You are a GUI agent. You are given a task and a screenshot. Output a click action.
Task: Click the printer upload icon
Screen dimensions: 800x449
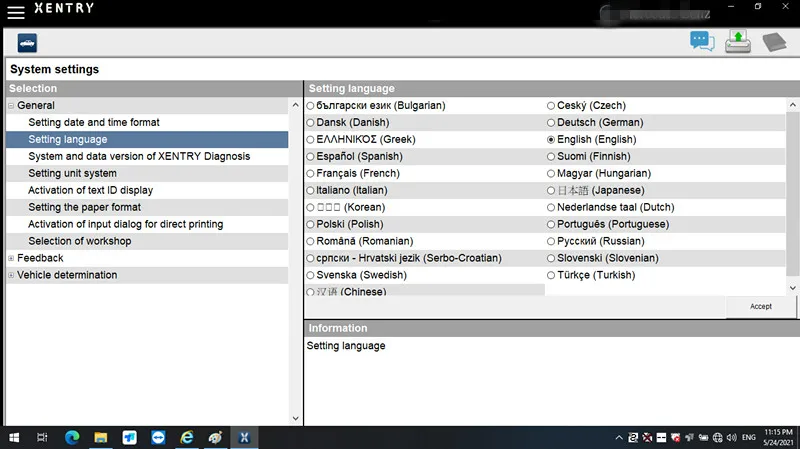click(x=738, y=42)
